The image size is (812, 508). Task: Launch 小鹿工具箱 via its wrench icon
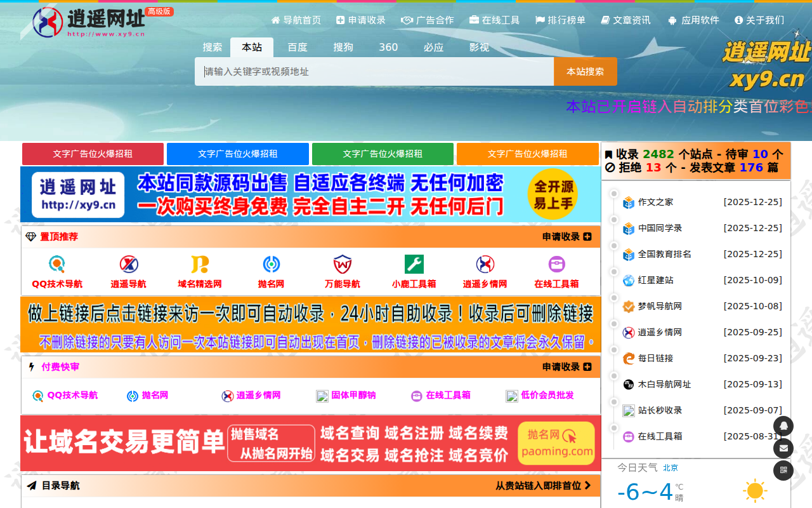[414, 264]
